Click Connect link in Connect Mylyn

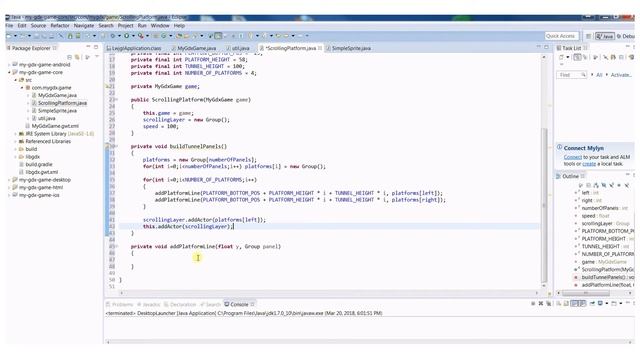pos(572,157)
